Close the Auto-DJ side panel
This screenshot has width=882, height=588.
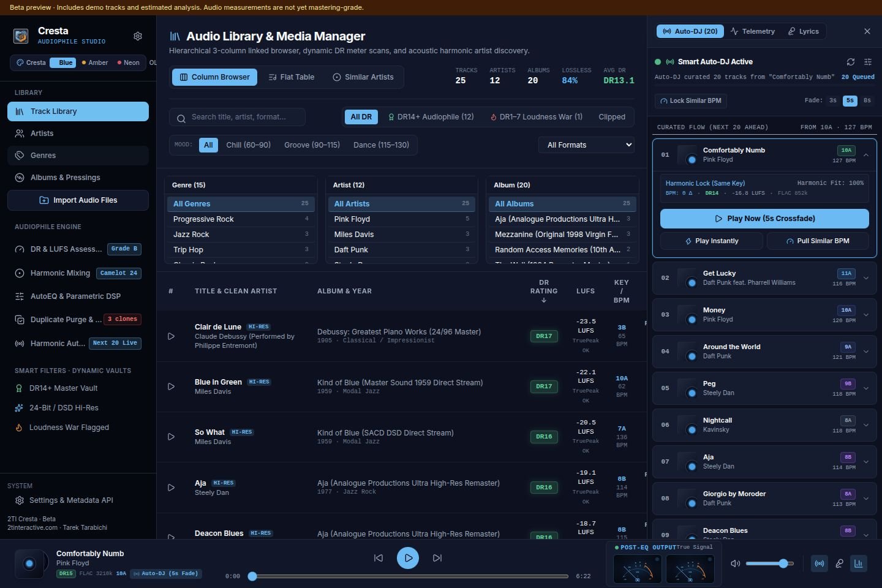click(x=867, y=31)
